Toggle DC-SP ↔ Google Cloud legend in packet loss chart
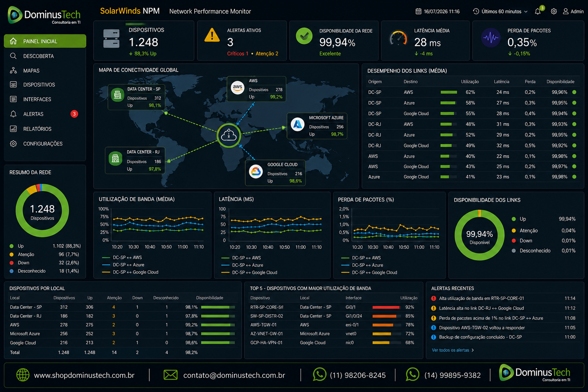 point(369,272)
